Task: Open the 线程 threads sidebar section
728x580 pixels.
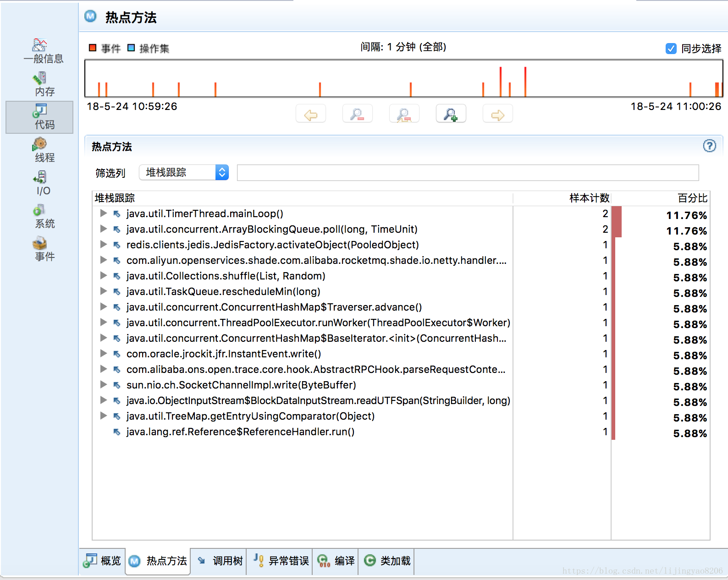Action: point(44,150)
